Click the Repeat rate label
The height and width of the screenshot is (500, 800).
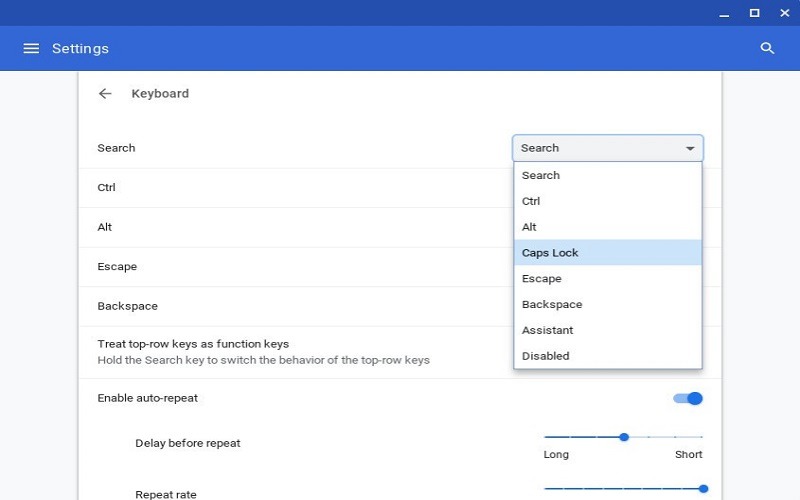(166, 494)
